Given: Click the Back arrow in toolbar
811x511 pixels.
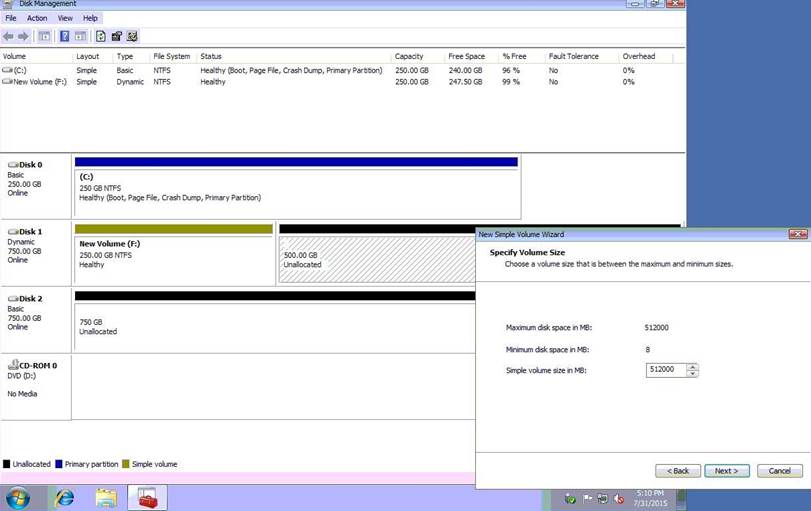Looking at the screenshot, I should [10, 36].
